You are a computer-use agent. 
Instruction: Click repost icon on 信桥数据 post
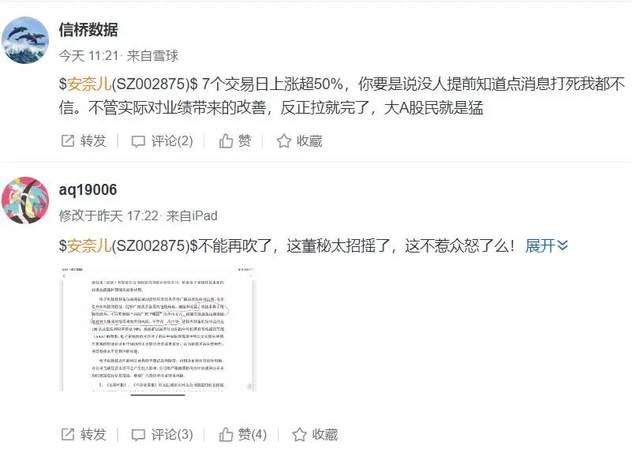(x=67, y=141)
